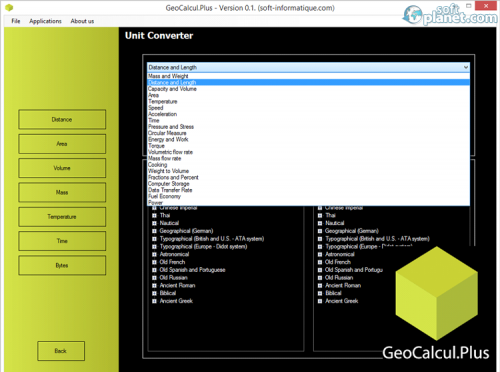Viewport: 500px width, 372px height.
Task: Select Cooking option
Action: [x=308, y=165]
